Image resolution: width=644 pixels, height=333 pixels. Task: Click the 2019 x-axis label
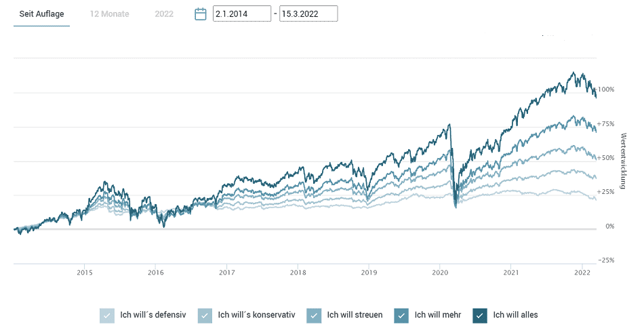coord(369,273)
